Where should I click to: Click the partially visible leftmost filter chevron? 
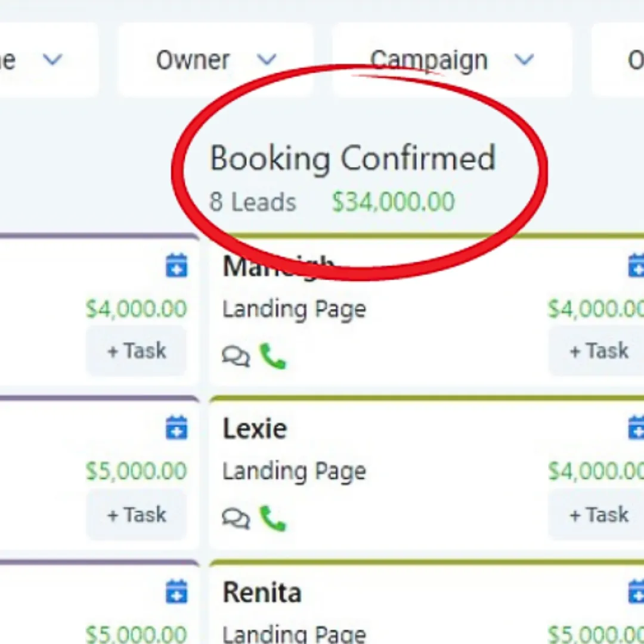52,60
